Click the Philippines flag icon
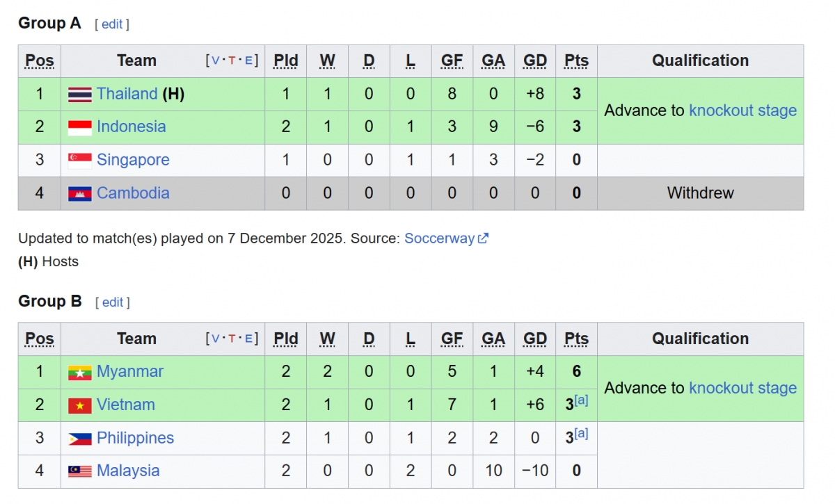This screenshot has height=504, width=835. pos(80,439)
